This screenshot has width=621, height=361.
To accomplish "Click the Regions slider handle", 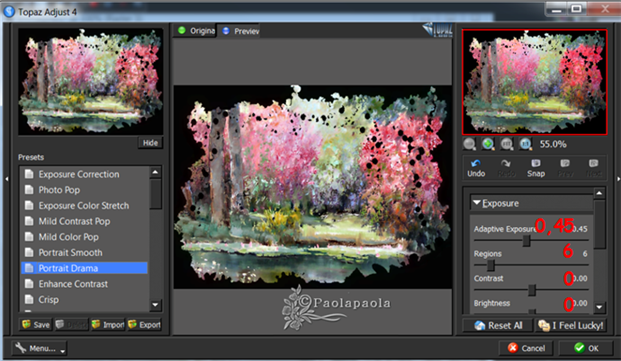I will point(491,265).
